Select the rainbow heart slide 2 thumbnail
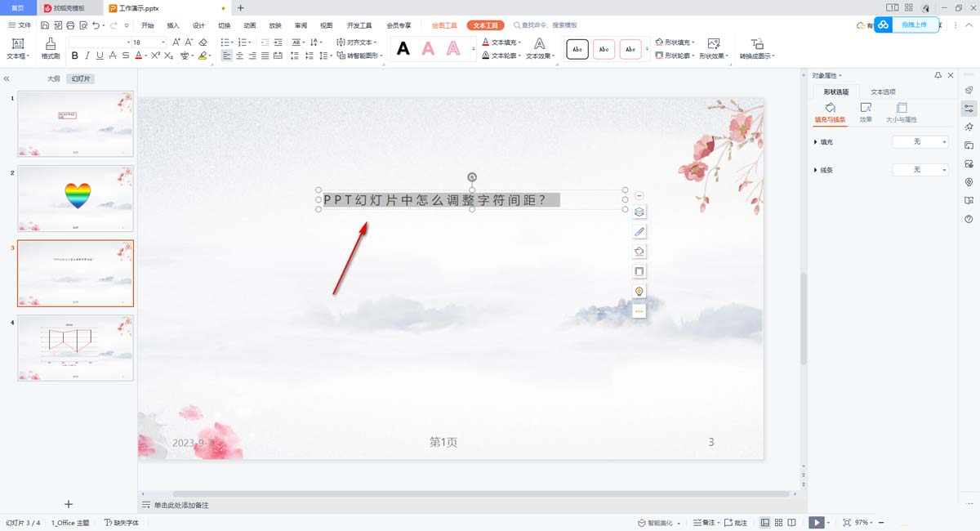 (76, 198)
